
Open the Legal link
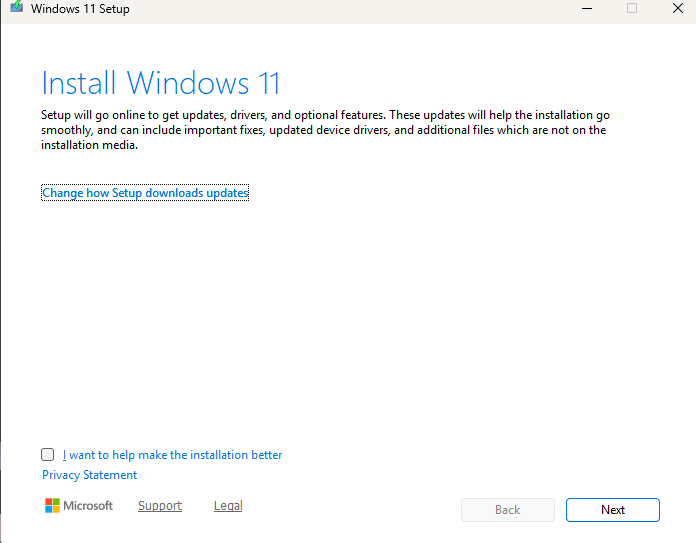[x=228, y=506]
